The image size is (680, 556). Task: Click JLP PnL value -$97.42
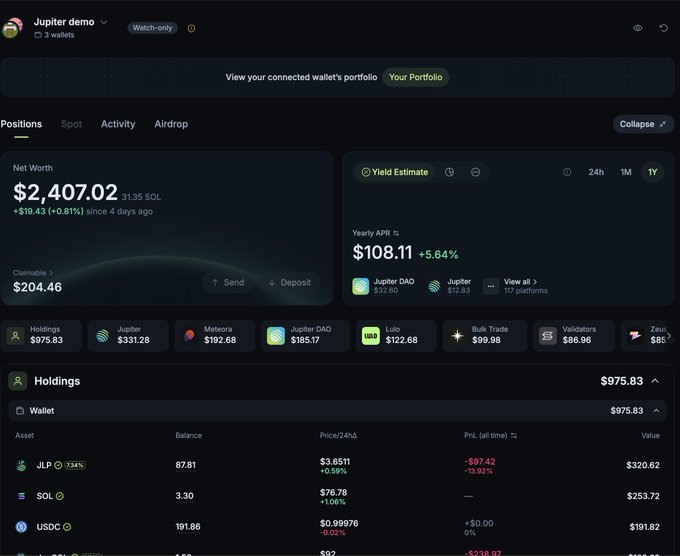pyautogui.click(x=480, y=461)
